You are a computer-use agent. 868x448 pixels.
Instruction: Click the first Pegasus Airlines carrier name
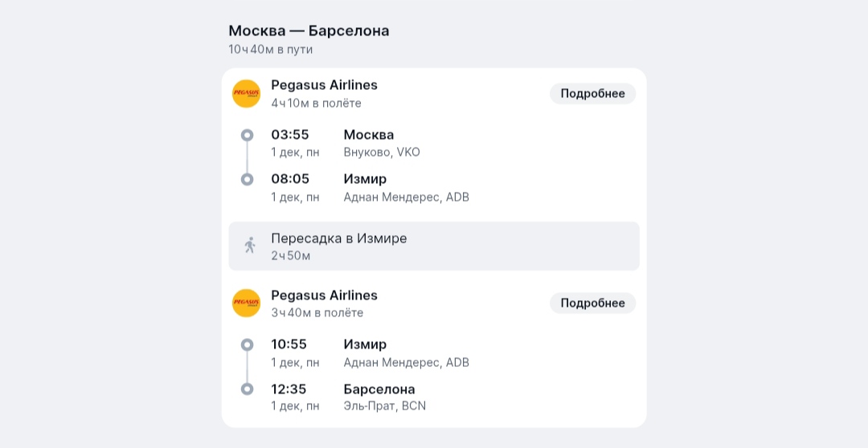(324, 85)
